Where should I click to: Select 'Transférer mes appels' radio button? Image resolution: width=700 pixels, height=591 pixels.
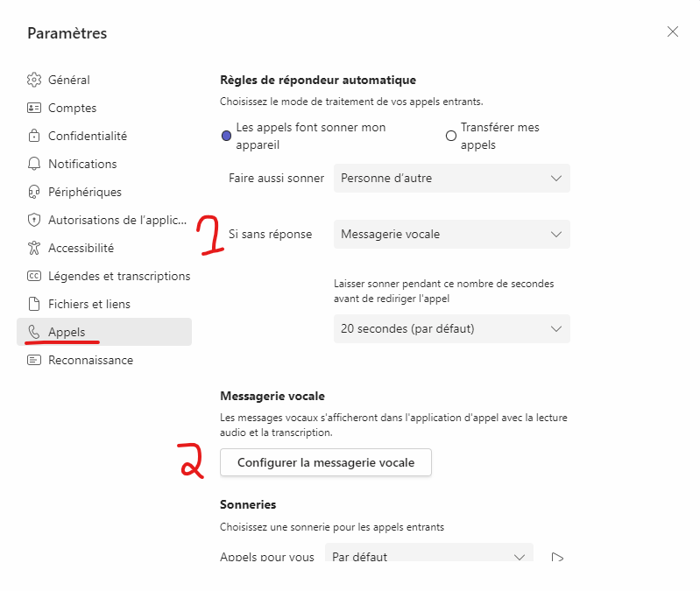point(451,136)
